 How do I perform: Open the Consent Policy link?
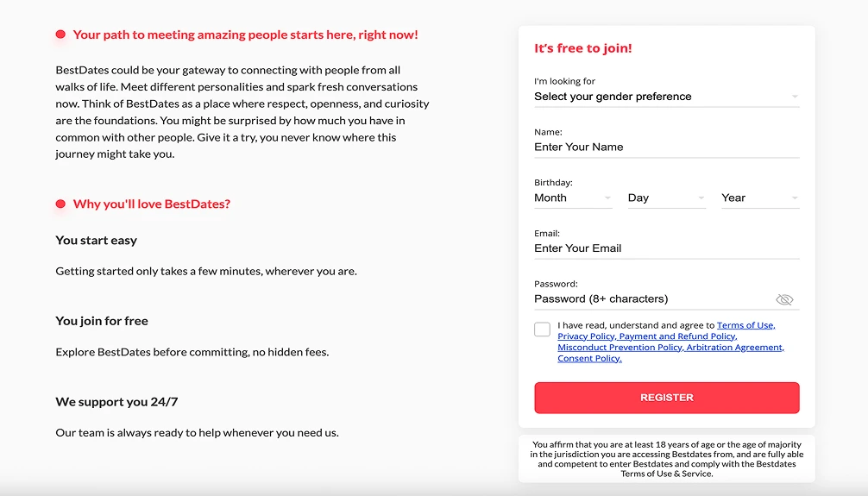tap(589, 359)
